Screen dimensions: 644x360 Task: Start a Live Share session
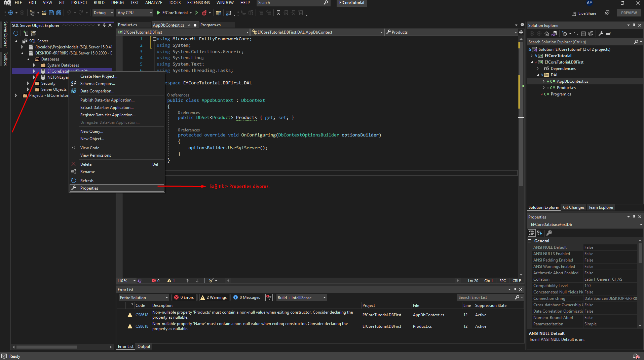tap(584, 13)
